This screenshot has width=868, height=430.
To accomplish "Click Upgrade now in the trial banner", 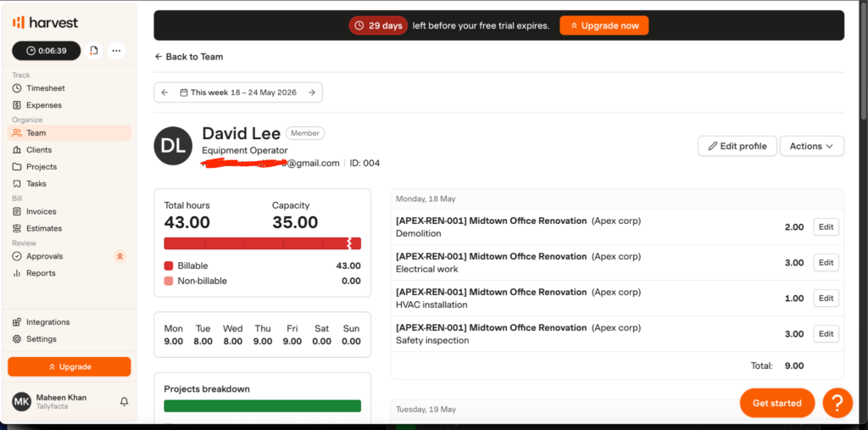I will [x=604, y=25].
